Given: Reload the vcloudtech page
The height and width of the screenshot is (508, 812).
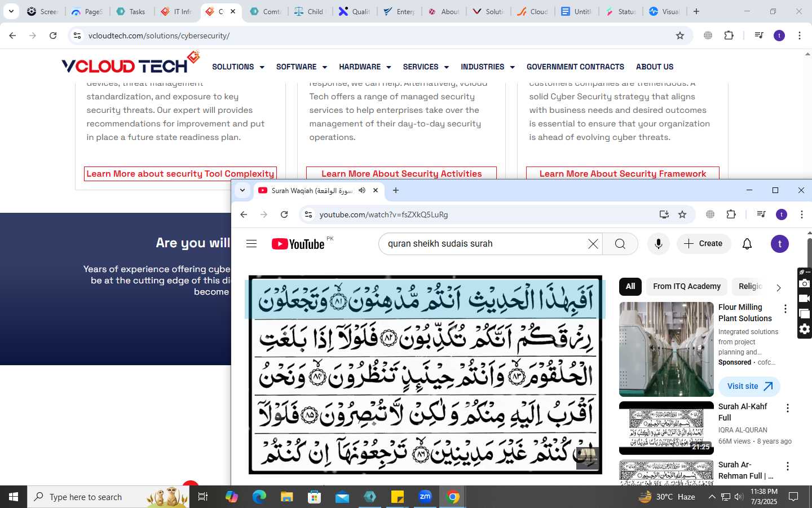Looking at the screenshot, I should click(53, 36).
